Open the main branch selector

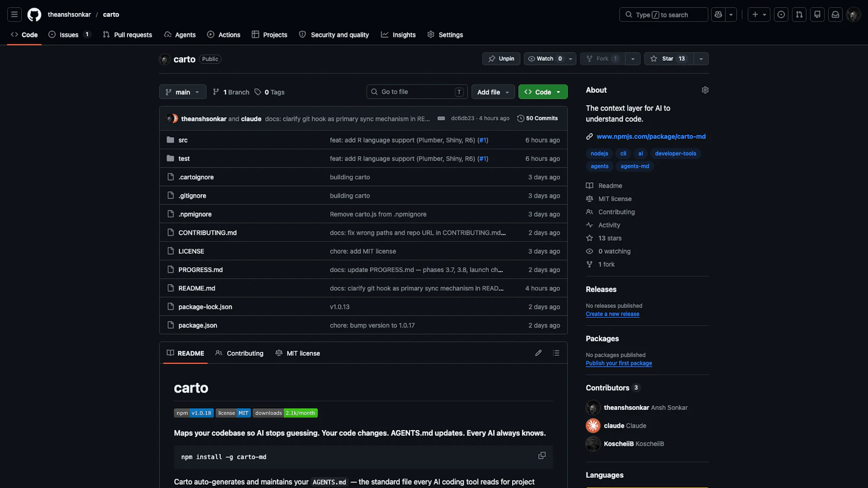pos(183,92)
